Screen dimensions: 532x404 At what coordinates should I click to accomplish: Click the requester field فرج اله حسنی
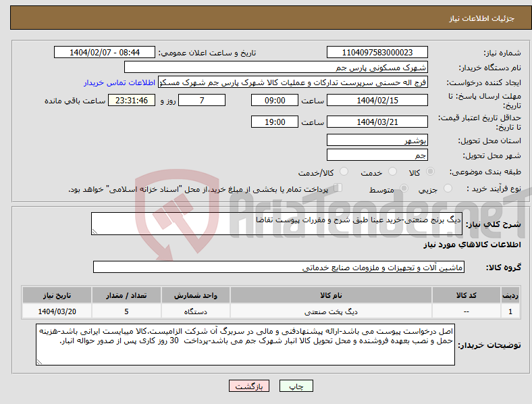[x=293, y=82]
